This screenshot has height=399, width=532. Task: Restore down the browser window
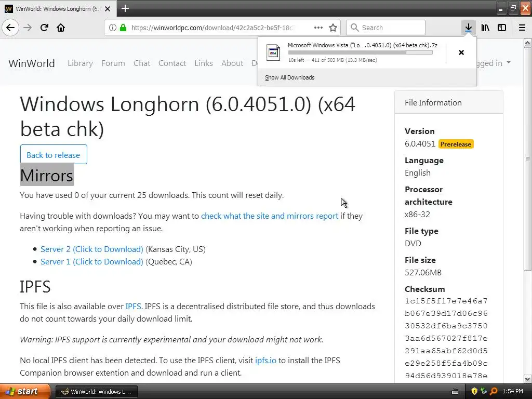[513, 8]
